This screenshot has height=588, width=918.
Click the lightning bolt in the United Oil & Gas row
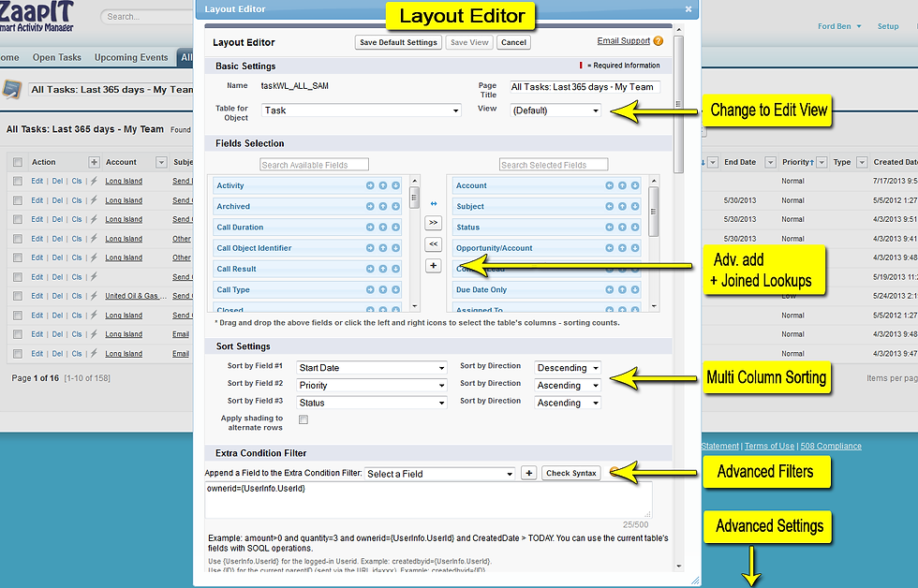[94, 296]
